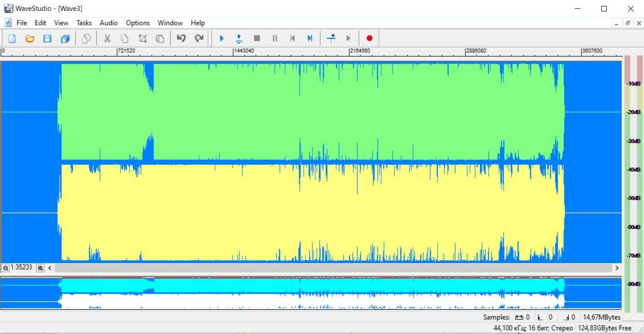Click the Crop tool icon
The image size is (644, 334).
143,39
